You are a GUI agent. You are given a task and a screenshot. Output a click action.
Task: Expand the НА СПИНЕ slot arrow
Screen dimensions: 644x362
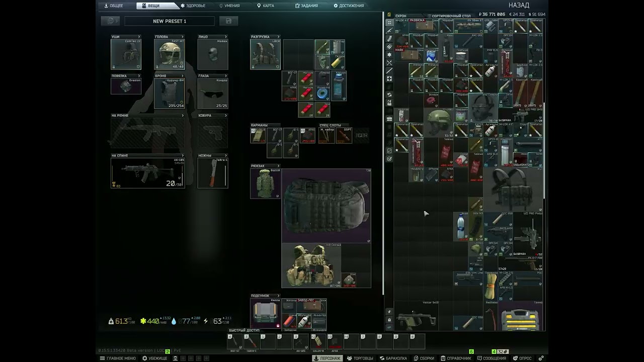pos(183,155)
